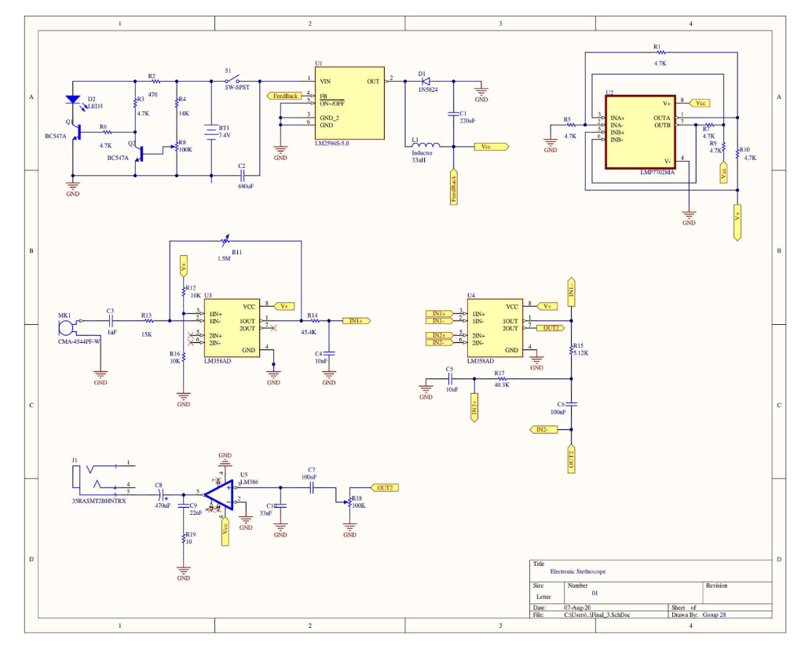Click the U4 LM358AD chip symbol

(495, 328)
